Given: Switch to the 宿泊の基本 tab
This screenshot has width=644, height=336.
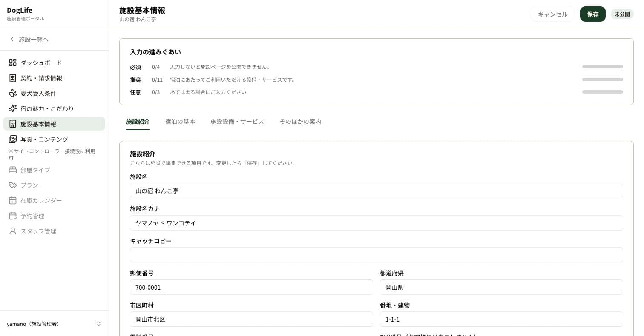Looking at the screenshot, I should (x=180, y=122).
